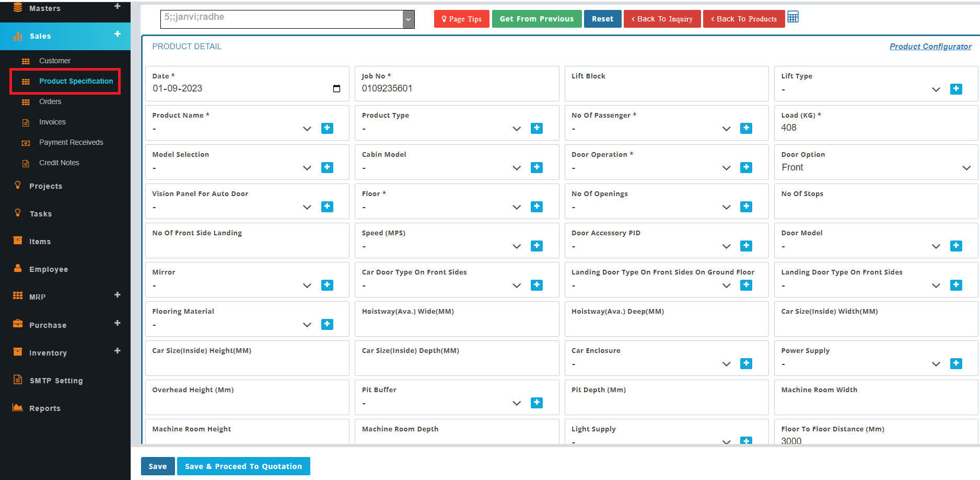Focus the Hoistway(Ava.) Wide(MM) field
This screenshot has height=480, width=980.
[457, 324]
